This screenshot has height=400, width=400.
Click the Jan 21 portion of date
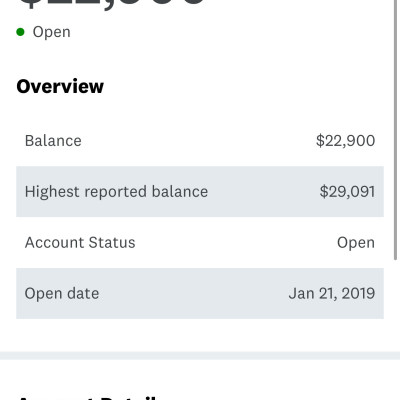tap(313, 294)
